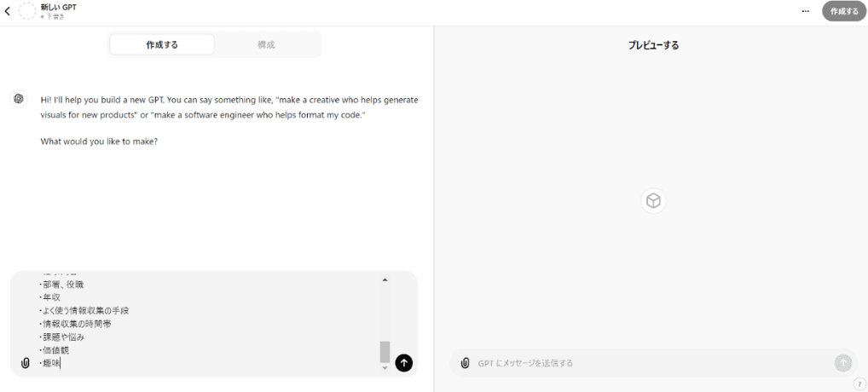Image resolution: width=868 pixels, height=392 pixels.
Task: Click the line ・年収
Action: click(49, 297)
